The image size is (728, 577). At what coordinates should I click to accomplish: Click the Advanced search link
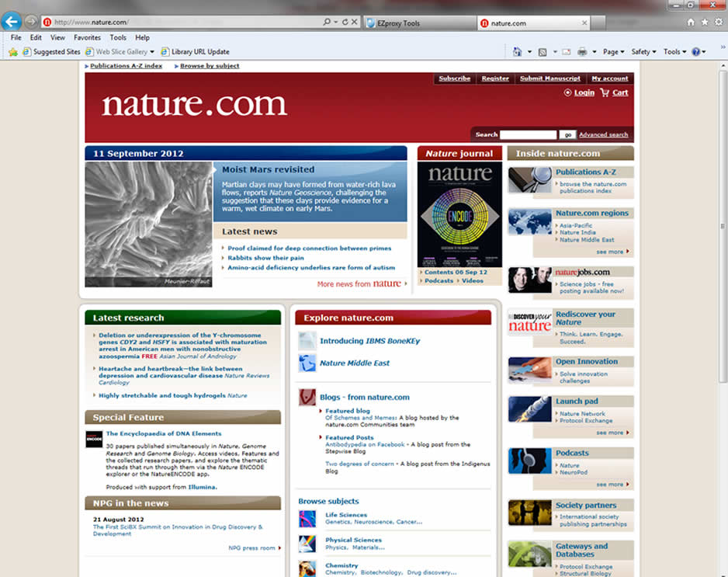coord(604,134)
